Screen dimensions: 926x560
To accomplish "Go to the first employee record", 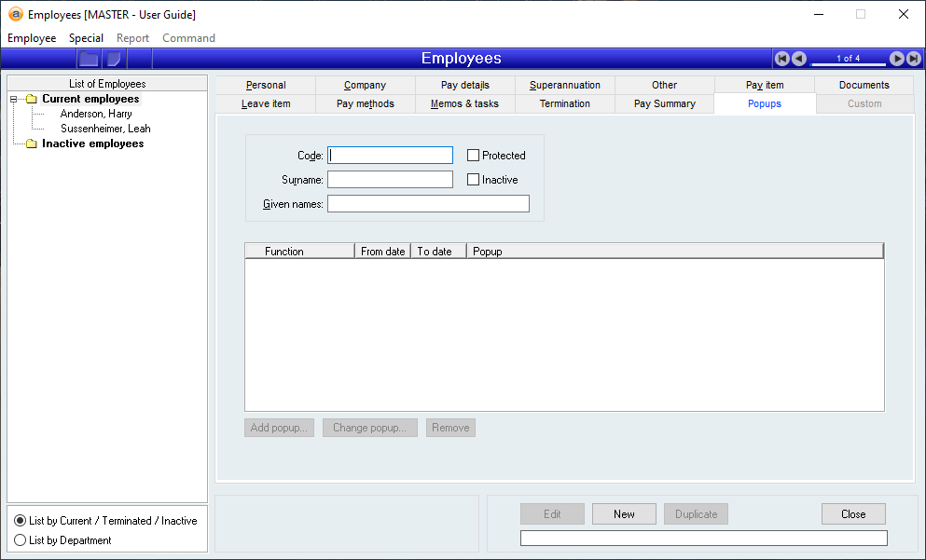I will coord(782,59).
